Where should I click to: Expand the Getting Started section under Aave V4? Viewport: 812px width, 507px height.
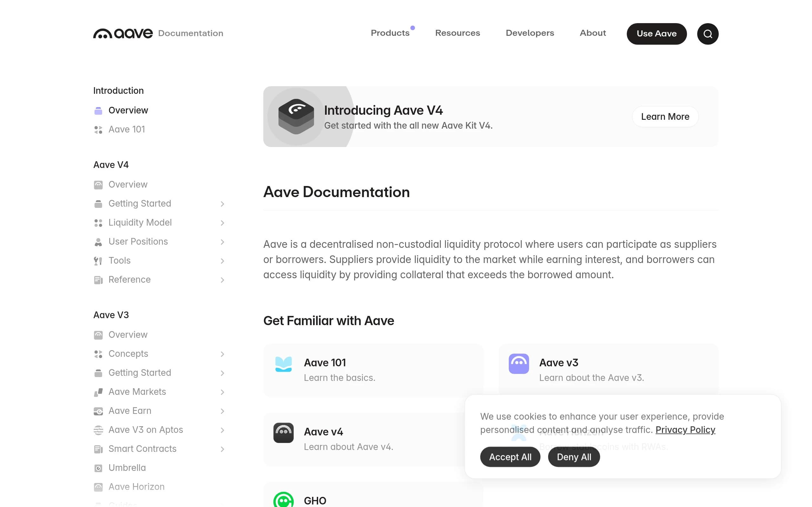pyautogui.click(x=222, y=204)
